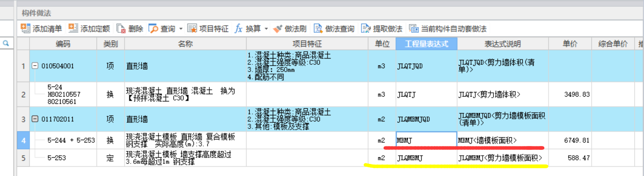
Task: Select the 综合单价 column header
Action: coord(613,44)
